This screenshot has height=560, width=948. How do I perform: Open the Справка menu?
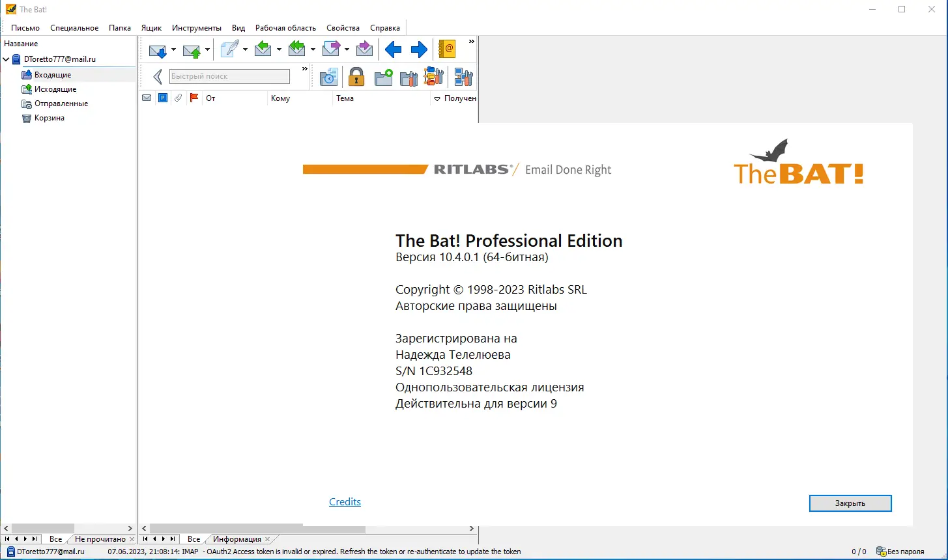385,28
